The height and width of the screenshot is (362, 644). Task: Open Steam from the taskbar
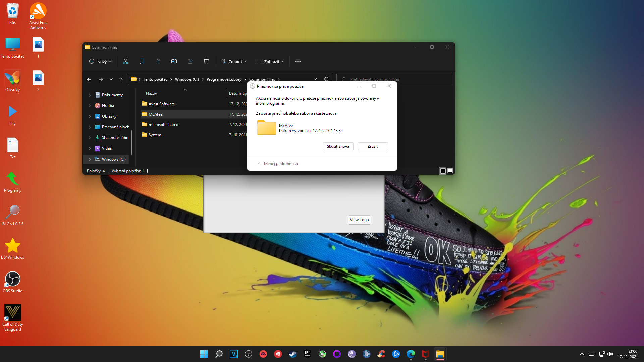(x=292, y=354)
